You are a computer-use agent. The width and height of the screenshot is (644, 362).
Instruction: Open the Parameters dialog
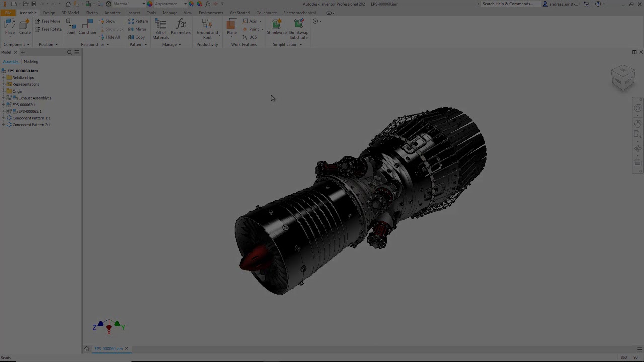coord(181,27)
